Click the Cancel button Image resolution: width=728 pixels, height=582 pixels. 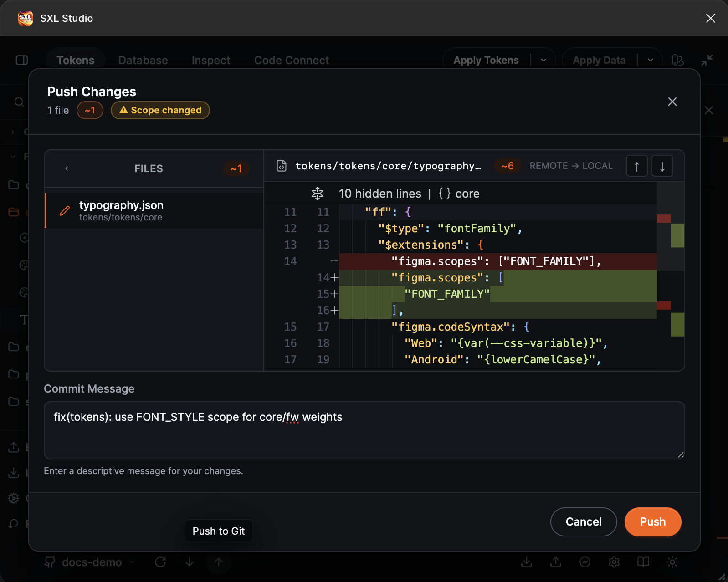point(584,522)
